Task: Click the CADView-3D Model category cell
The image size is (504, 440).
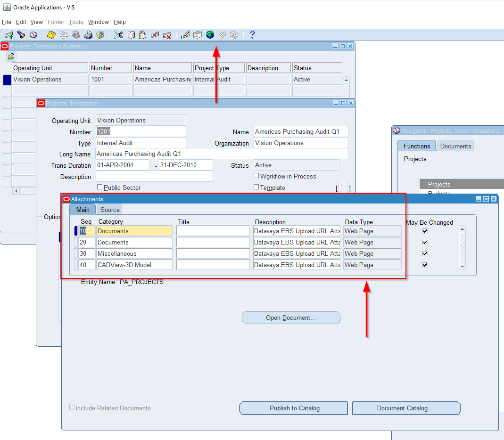Action: 134,265
